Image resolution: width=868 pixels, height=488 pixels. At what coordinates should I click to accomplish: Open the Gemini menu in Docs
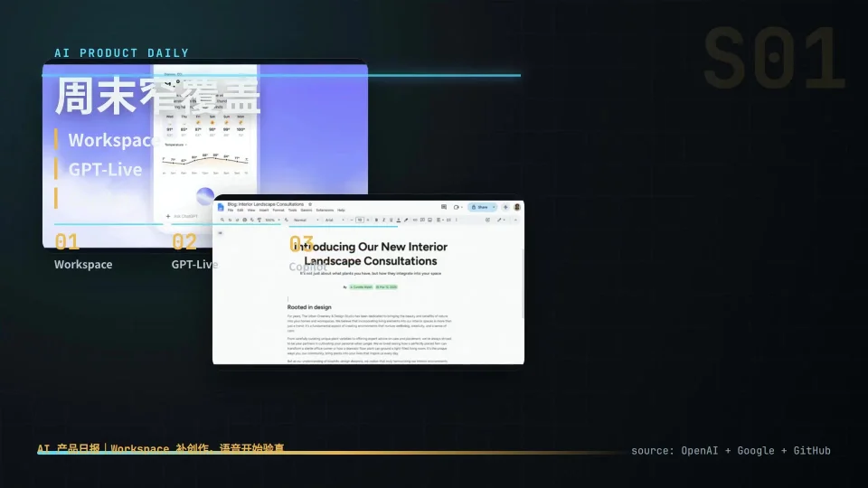coord(307,211)
